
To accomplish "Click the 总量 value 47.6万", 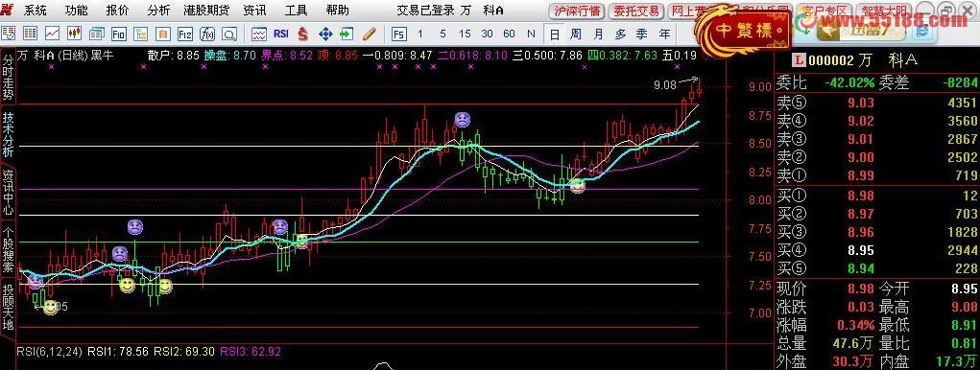I will click(852, 343).
